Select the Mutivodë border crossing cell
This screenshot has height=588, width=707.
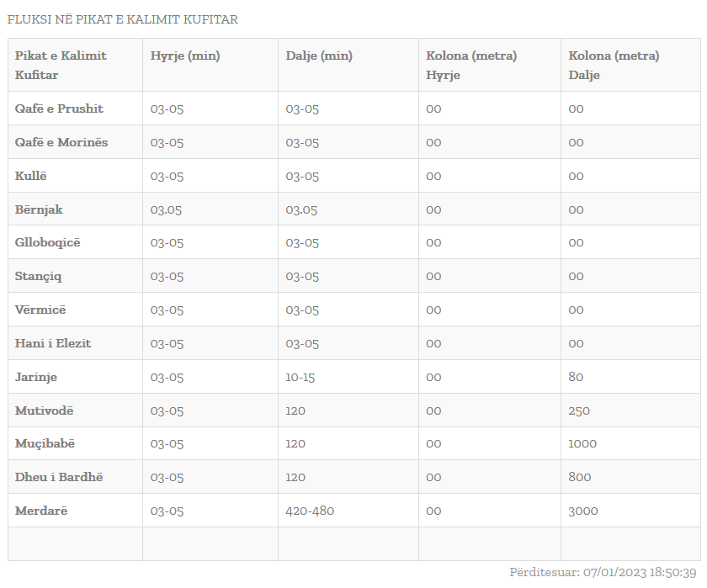[45, 411]
